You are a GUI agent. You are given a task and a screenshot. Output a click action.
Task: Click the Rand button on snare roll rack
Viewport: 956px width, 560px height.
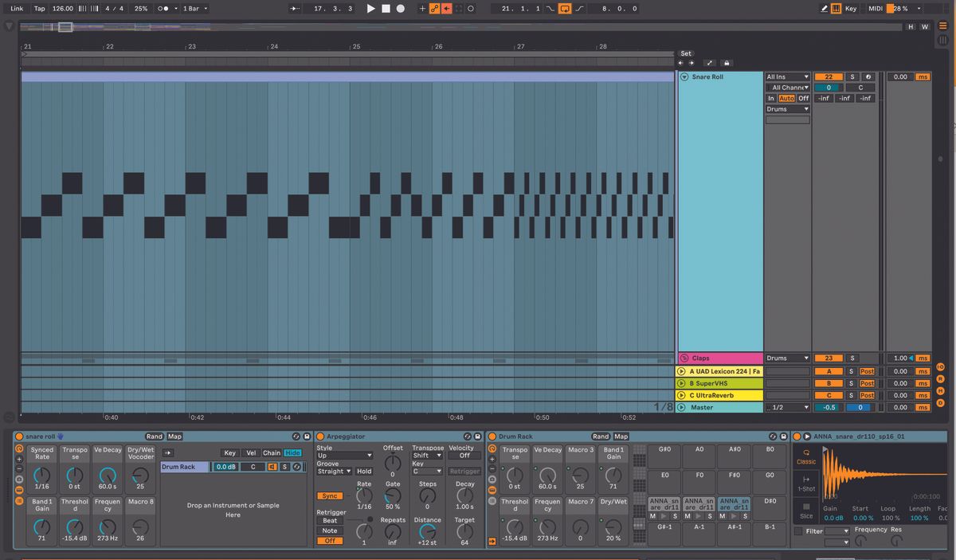154,437
